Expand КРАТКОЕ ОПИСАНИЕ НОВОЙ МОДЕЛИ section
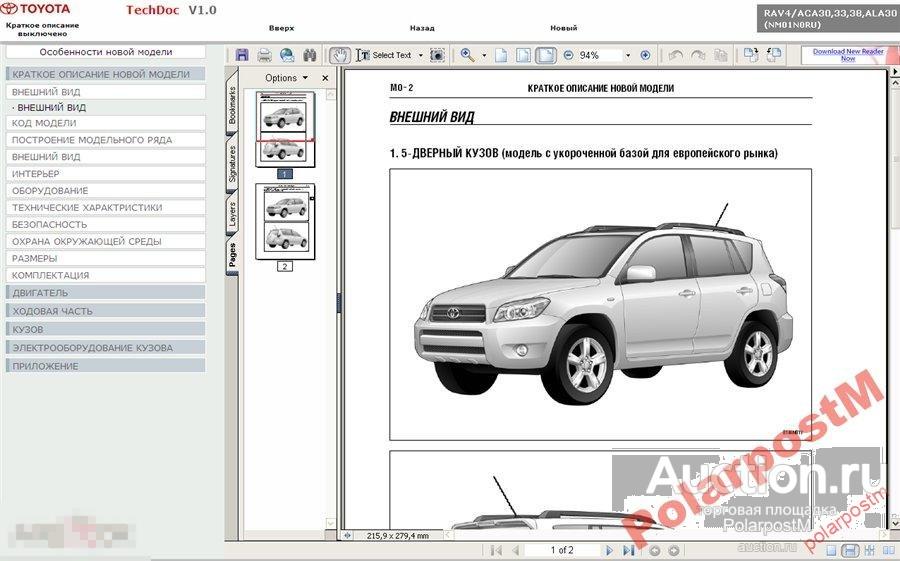Image resolution: width=900 pixels, height=561 pixels. [x=106, y=74]
